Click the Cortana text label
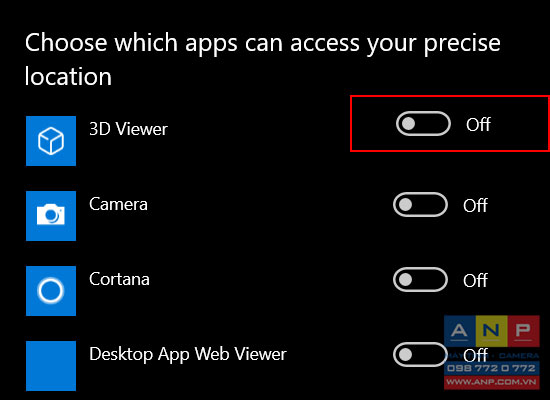Viewport: 550px width, 400px height. tap(119, 279)
